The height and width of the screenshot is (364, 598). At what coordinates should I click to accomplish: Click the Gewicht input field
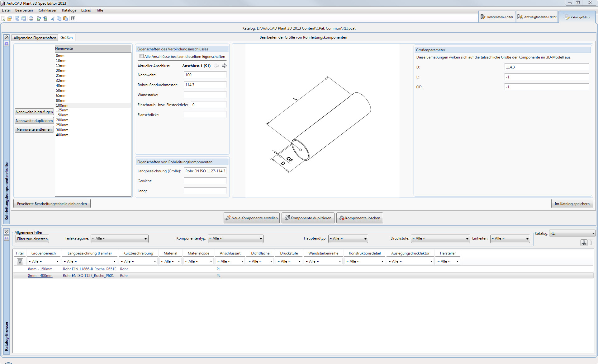click(x=205, y=181)
